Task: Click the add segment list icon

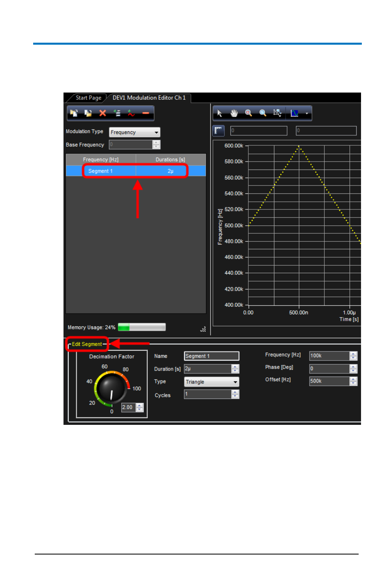Action: point(117,113)
